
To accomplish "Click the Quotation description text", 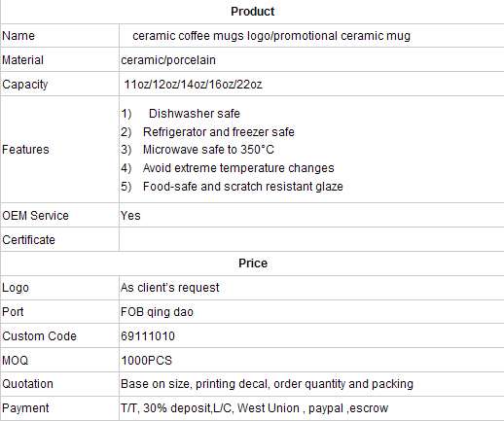I will (267, 384).
